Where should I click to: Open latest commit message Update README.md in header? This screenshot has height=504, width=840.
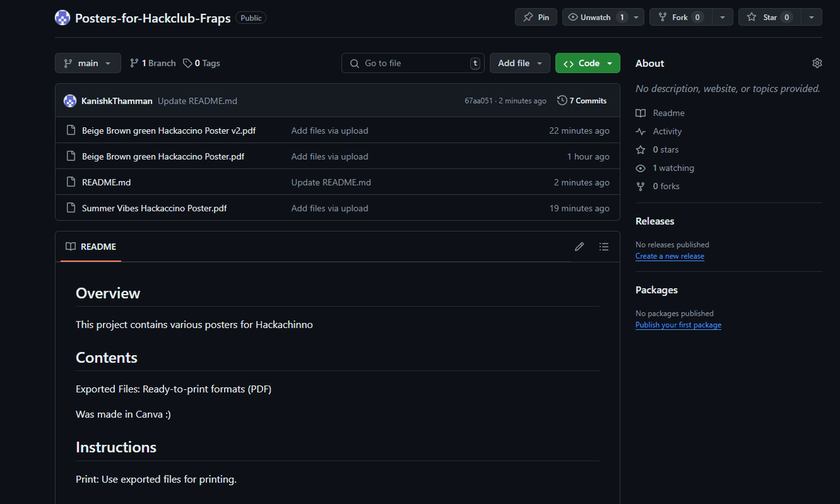click(x=198, y=100)
